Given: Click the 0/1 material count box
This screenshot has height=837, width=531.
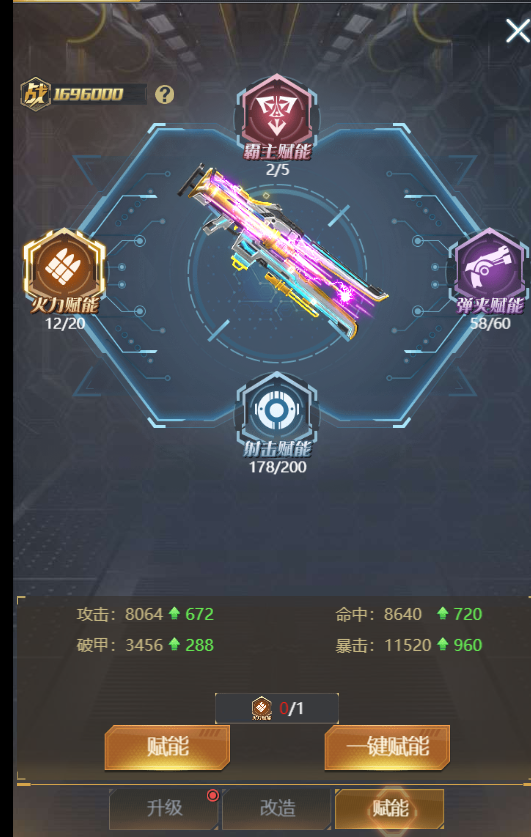Looking at the screenshot, I should tap(276, 708).
